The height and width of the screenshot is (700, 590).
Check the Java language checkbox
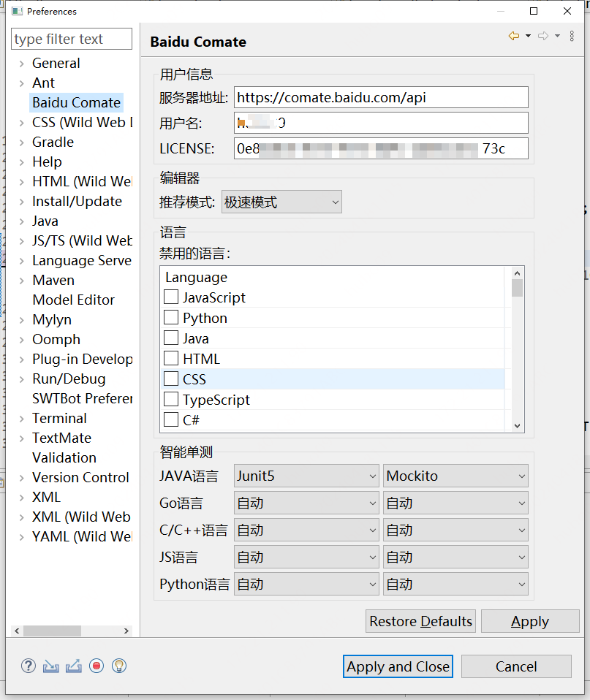coord(171,338)
